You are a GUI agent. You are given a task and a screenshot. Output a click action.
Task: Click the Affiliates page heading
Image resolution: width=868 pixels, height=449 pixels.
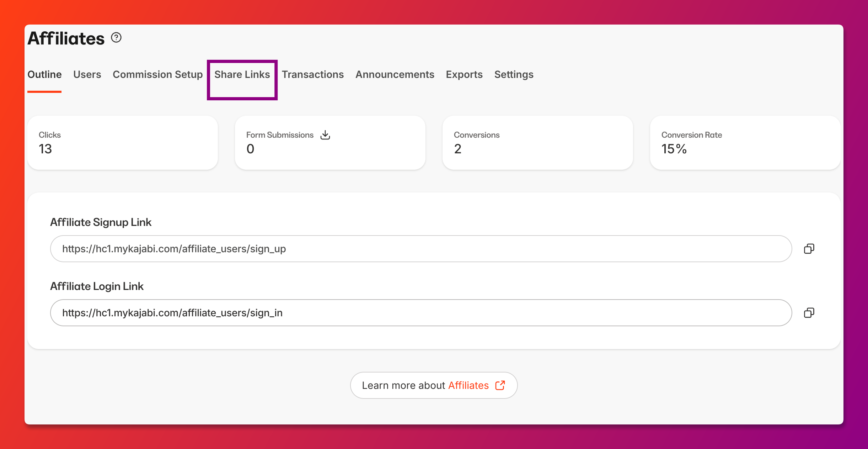pyautogui.click(x=66, y=38)
